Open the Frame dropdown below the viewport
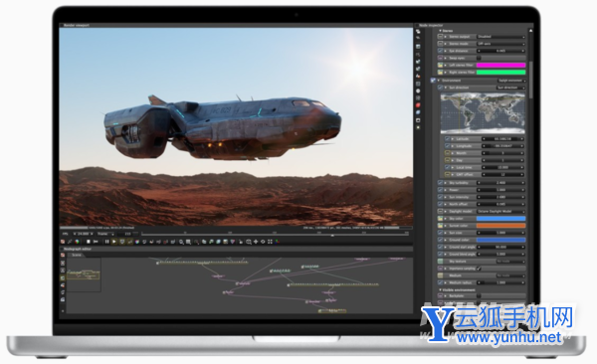Viewport: 597px width, 364px height. (x=105, y=234)
